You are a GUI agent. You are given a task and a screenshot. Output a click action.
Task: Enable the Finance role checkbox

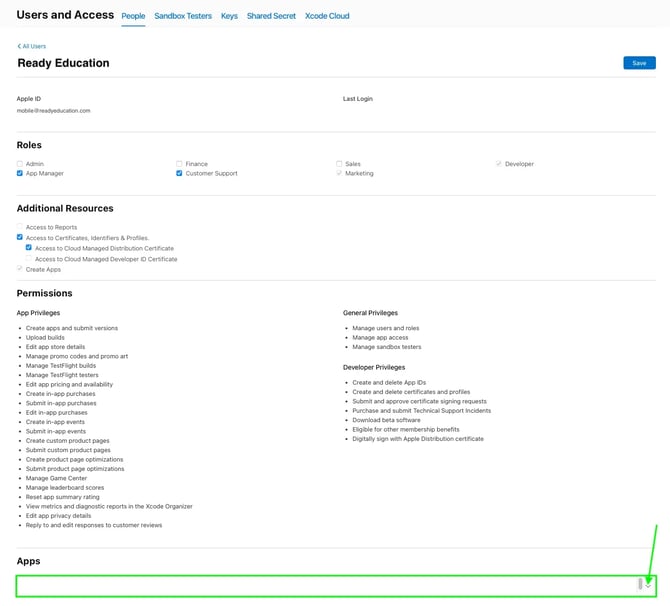tap(179, 164)
